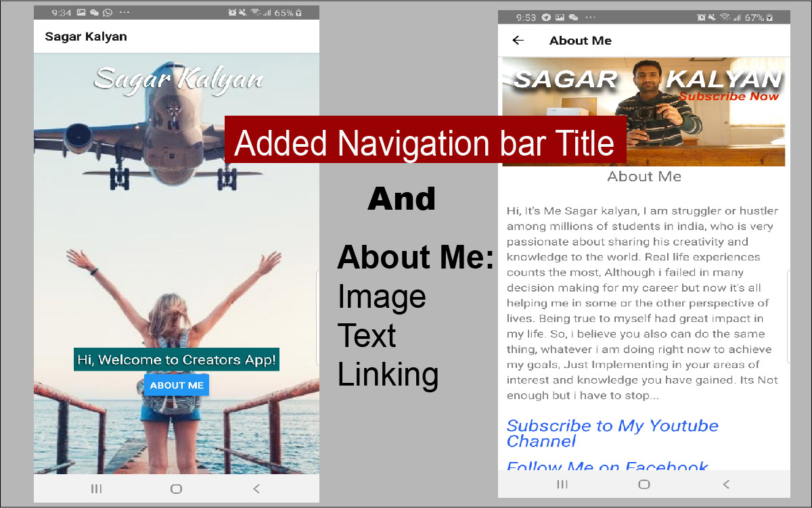812x508 pixels.
Task: Tap the home button on the right phone
Action: tap(644, 484)
